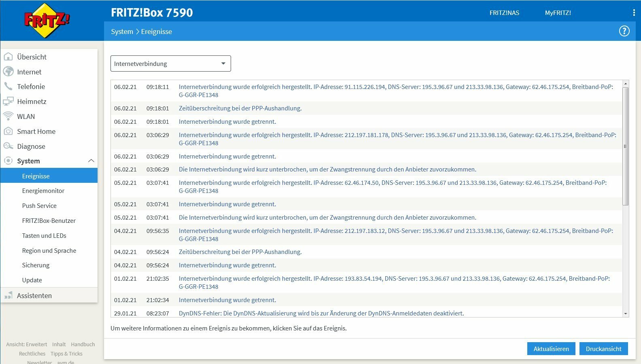This screenshot has height=364, width=641.
Task: Open the FRITZ!NAS link
Action: pyautogui.click(x=504, y=13)
